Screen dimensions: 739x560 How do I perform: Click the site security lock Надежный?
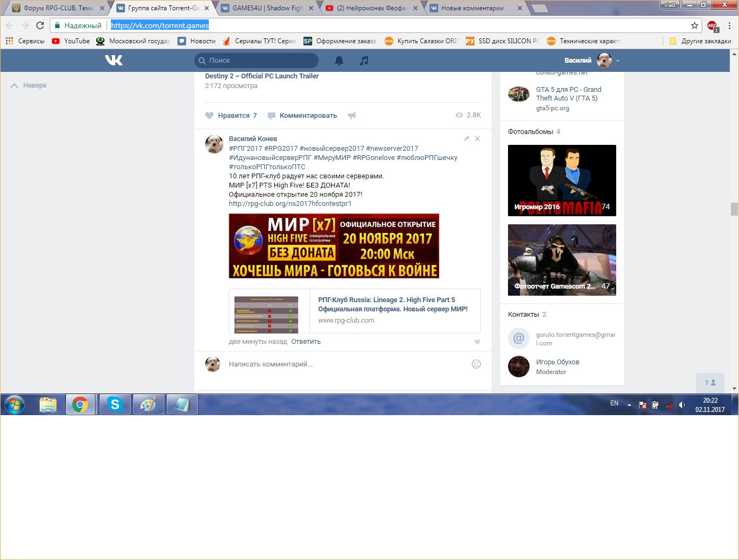(78, 25)
